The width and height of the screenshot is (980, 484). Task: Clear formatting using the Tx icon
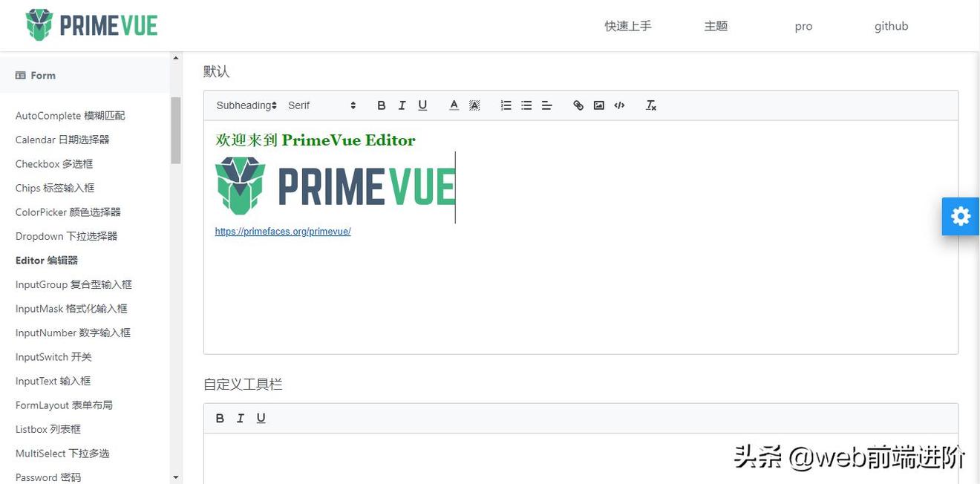pyautogui.click(x=650, y=105)
